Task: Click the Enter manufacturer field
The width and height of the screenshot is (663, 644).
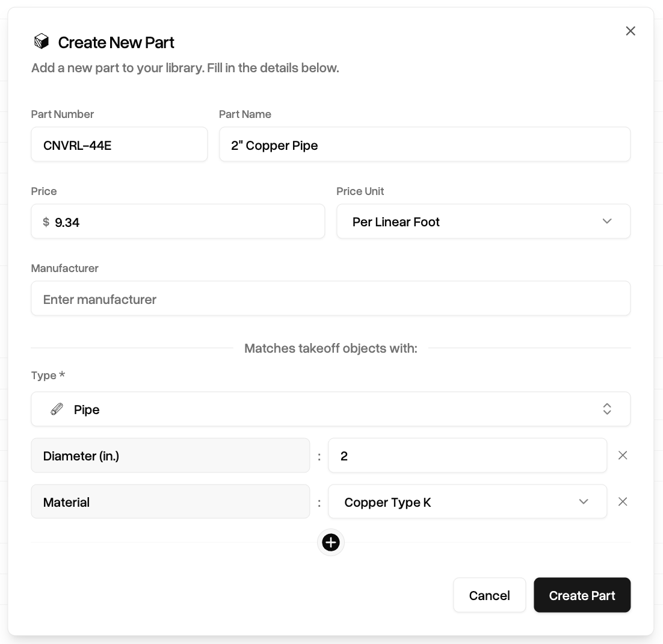Action: click(x=331, y=299)
